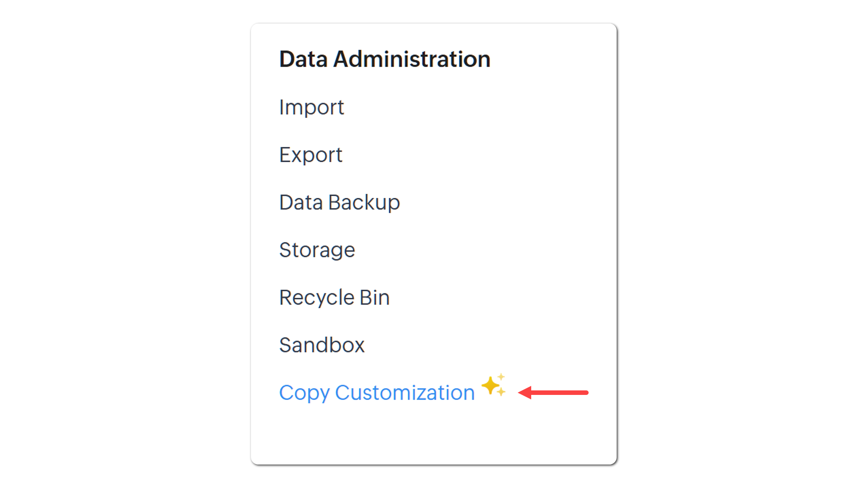Choose Import from the list
Viewport: 868px width, 488px height.
pos(311,108)
